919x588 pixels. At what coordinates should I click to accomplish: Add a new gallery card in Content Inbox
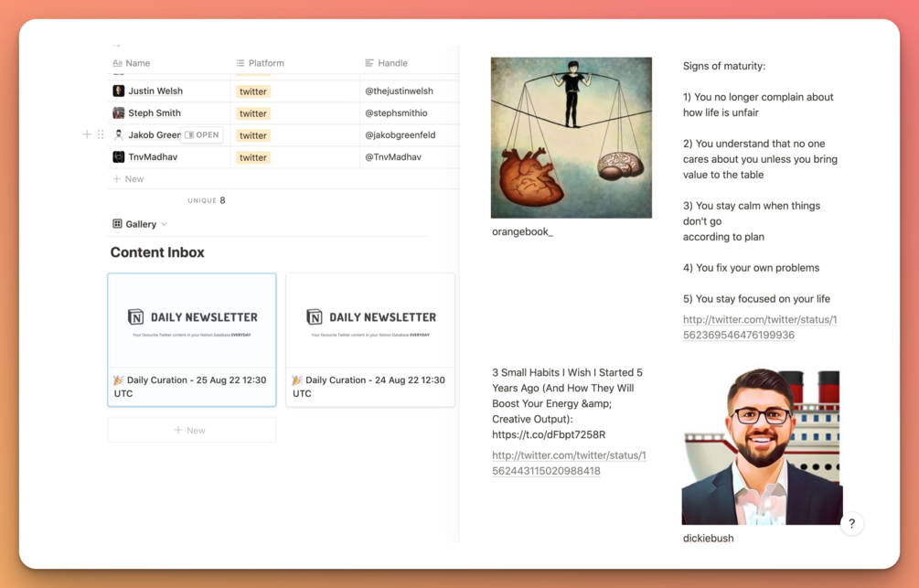tap(192, 430)
